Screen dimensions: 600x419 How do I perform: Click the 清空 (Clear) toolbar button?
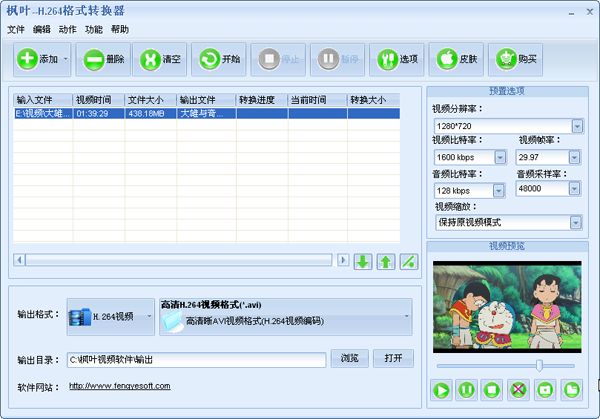pos(160,59)
